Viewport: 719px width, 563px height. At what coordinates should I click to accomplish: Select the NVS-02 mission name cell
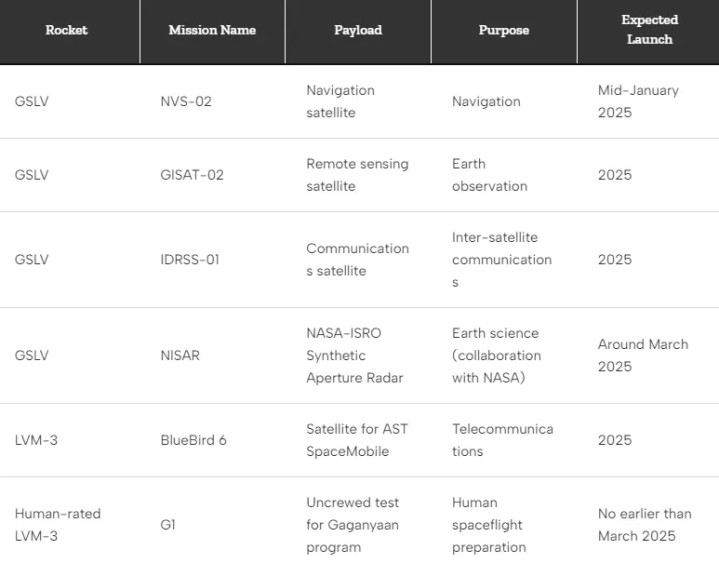tap(186, 101)
